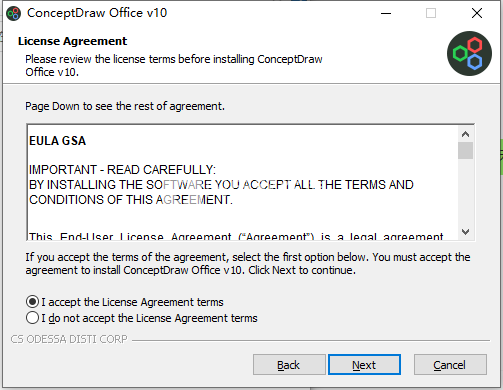This screenshot has height=390, width=503.
Task: Click the ConceptDraw Office v10 window title
Action: [x=97, y=13]
